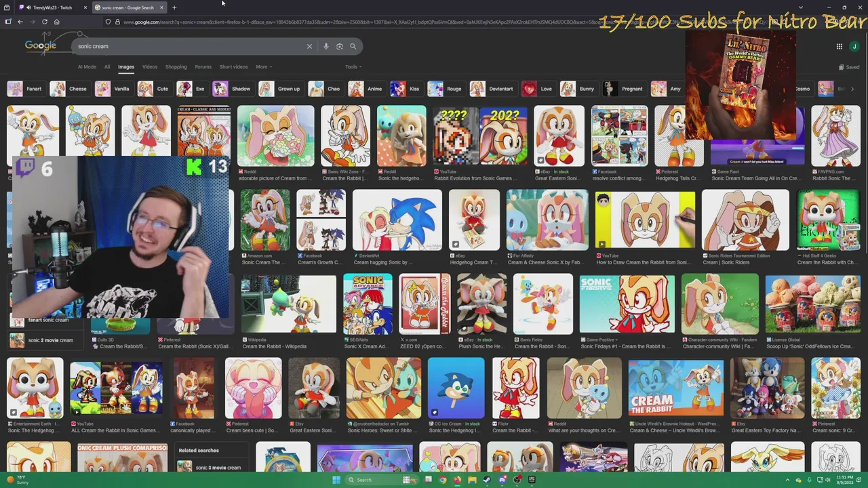Select the Images tab

point(126,66)
